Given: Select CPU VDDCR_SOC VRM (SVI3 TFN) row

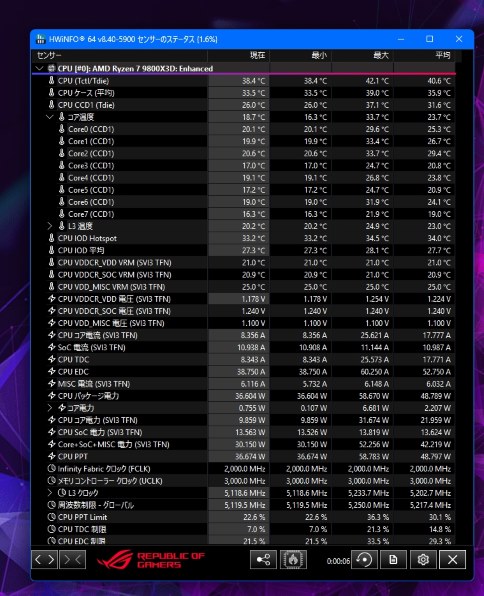Looking at the screenshot, I should (244, 275).
